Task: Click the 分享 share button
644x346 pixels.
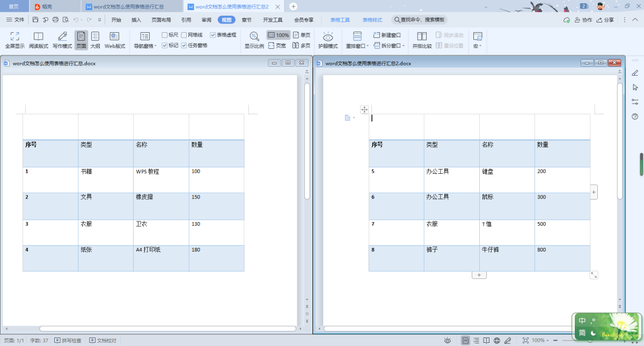Action: pyautogui.click(x=605, y=20)
